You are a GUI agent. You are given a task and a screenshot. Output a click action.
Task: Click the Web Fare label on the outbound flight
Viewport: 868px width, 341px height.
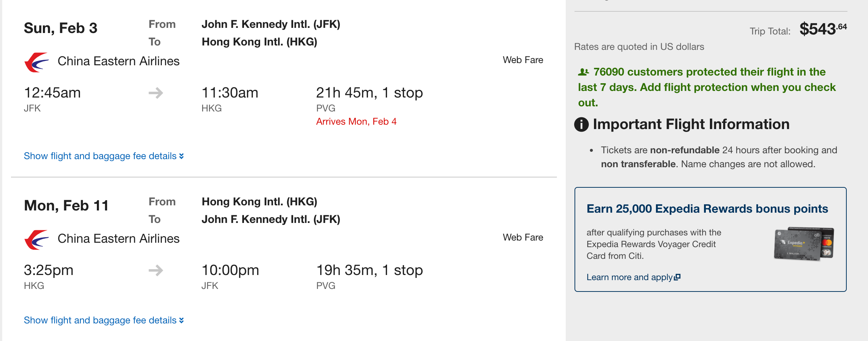523,60
